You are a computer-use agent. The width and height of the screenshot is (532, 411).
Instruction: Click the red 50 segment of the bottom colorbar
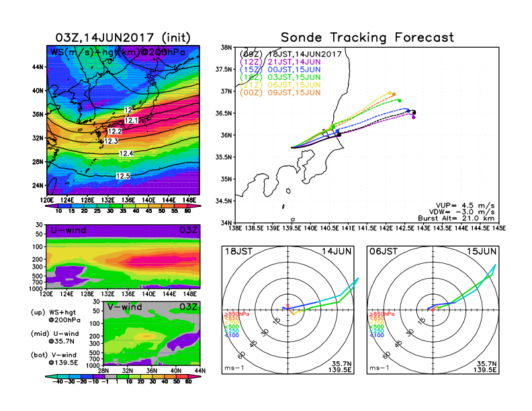[183, 376]
